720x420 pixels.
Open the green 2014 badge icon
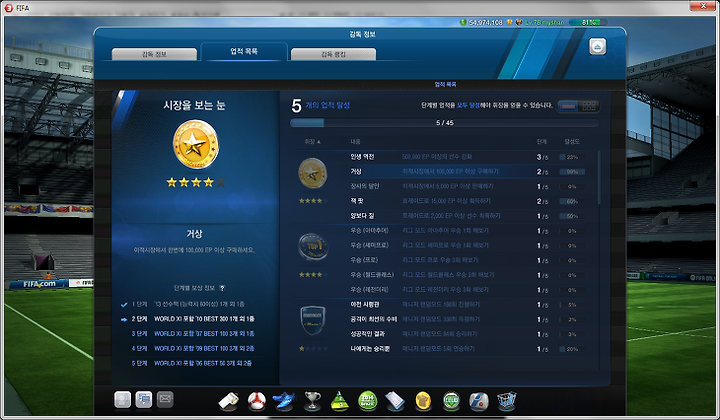pos(368,401)
